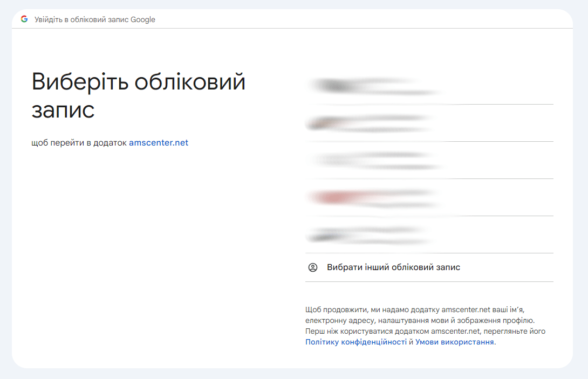
Task: Open the amscenter.net link under the heading
Action: pos(159,143)
